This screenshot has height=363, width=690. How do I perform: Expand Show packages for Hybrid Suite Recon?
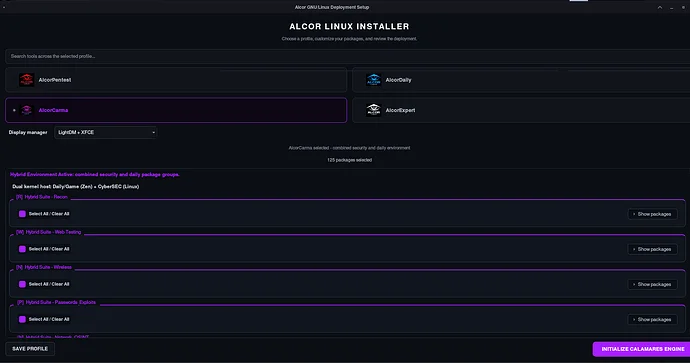pos(652,214)
